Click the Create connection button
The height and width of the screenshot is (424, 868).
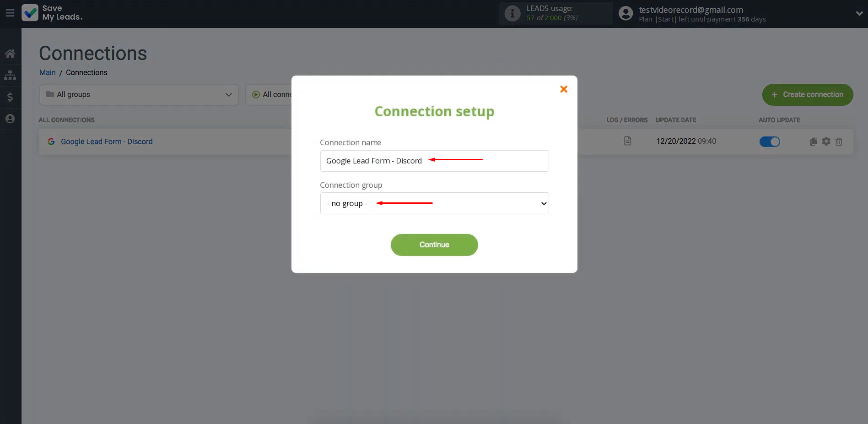(808, 95)
